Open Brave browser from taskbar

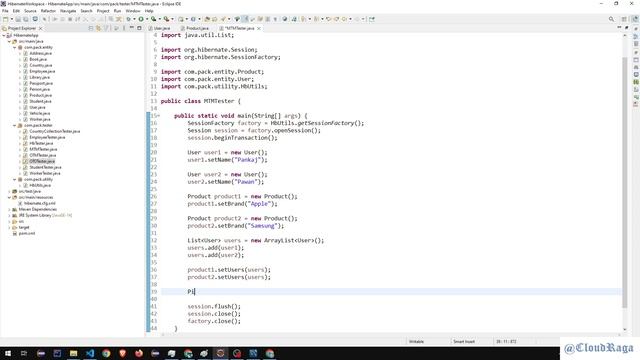pos(122,353)
